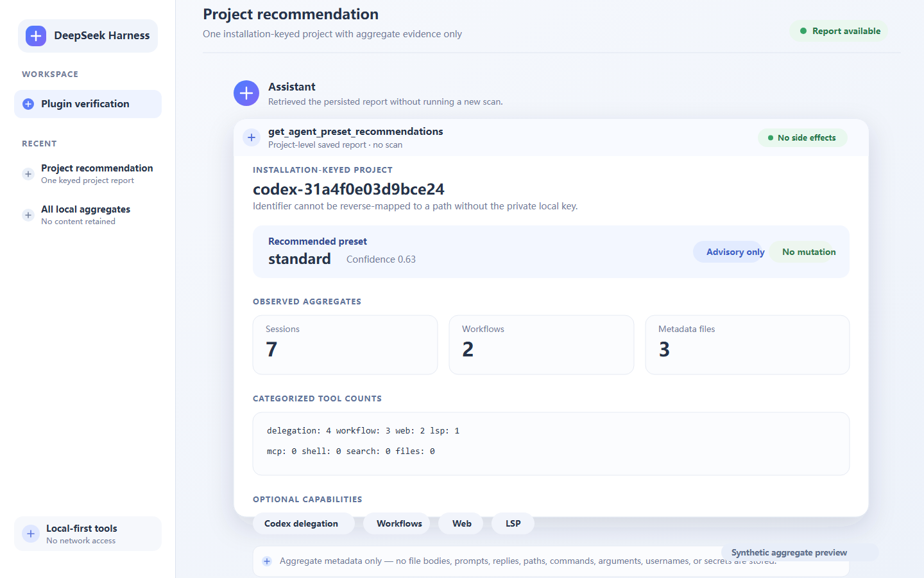Click the tool counts line starting with delegation

pos(363,431)
